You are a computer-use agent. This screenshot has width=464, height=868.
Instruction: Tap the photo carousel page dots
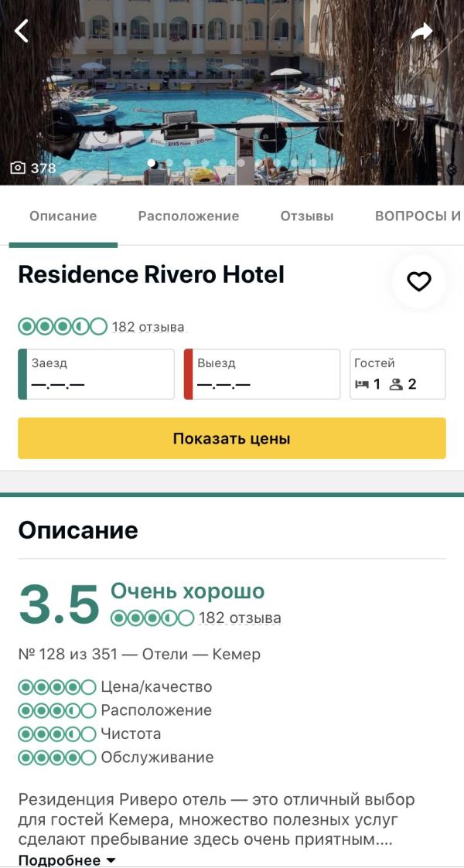pos(232,163)
